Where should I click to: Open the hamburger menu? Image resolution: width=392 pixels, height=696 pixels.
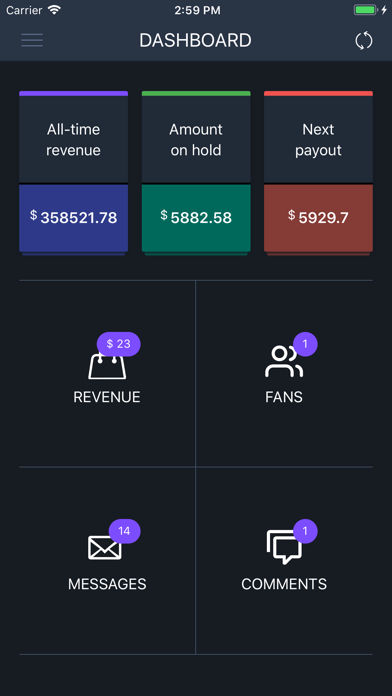click(32, 40)
